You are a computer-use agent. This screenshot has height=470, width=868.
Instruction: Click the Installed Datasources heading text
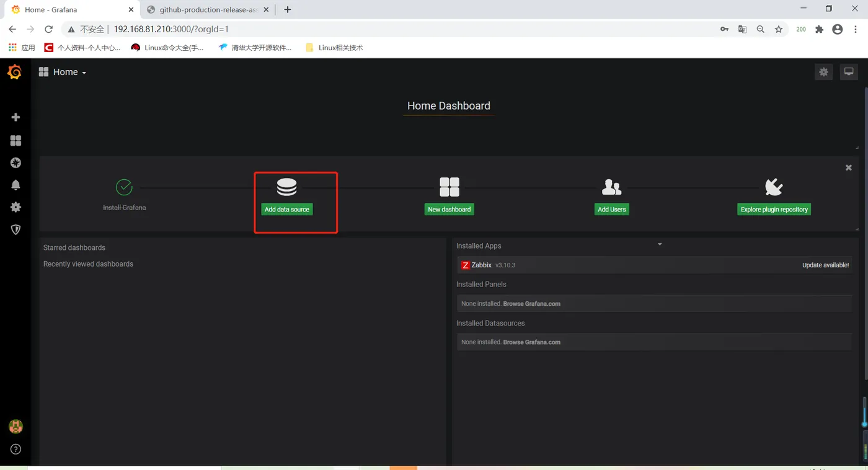tap(490, 324)
